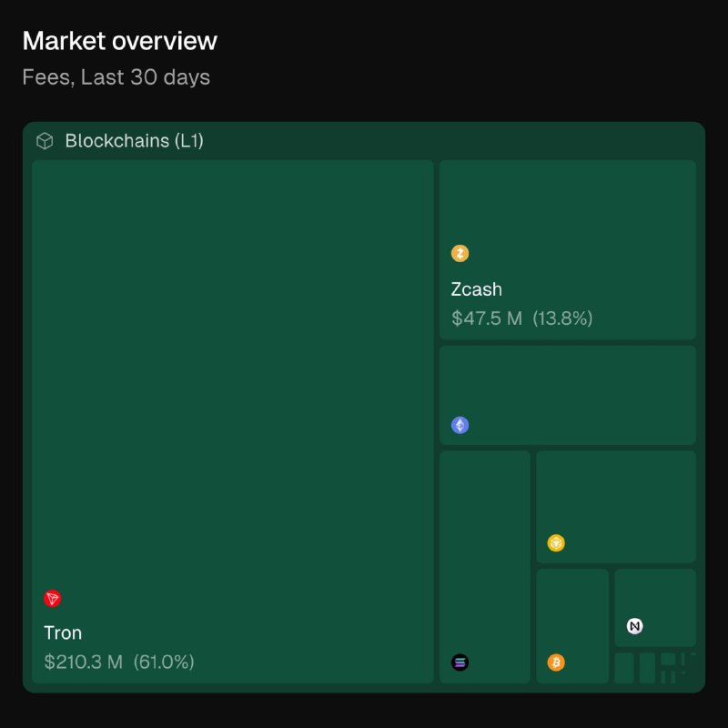
Task: Select the first small unlabeled tile below NEAR
Action: pyautogui.click(x=624, y=668)
